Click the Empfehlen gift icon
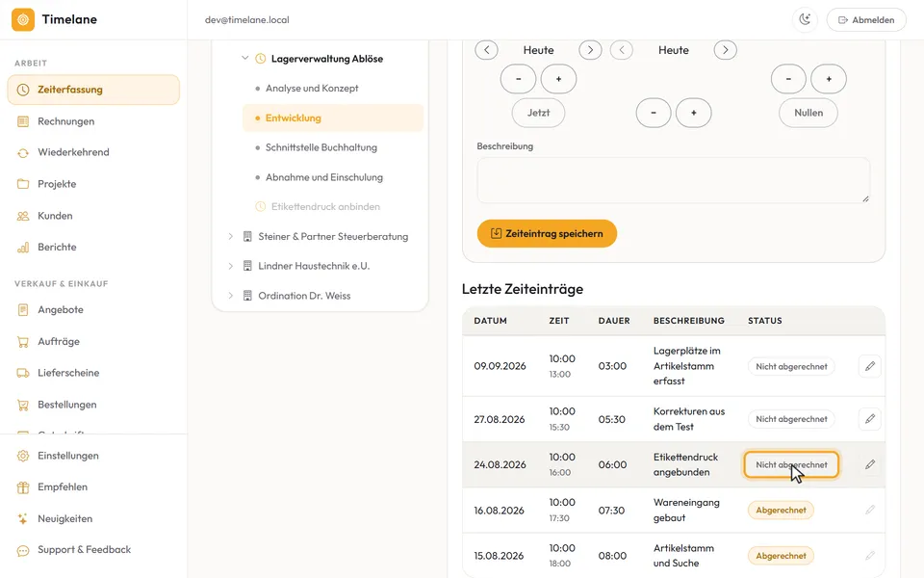 click(x=23, y=487)
